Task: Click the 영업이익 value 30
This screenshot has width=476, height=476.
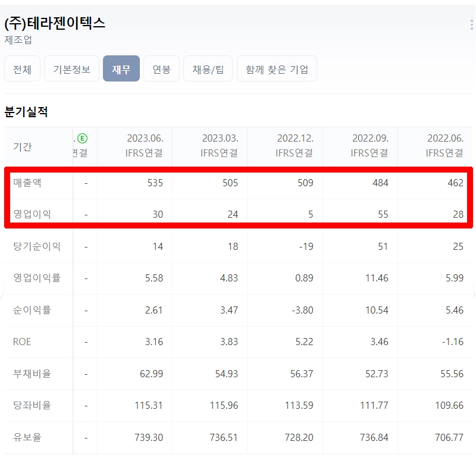Action: [158, 214]
